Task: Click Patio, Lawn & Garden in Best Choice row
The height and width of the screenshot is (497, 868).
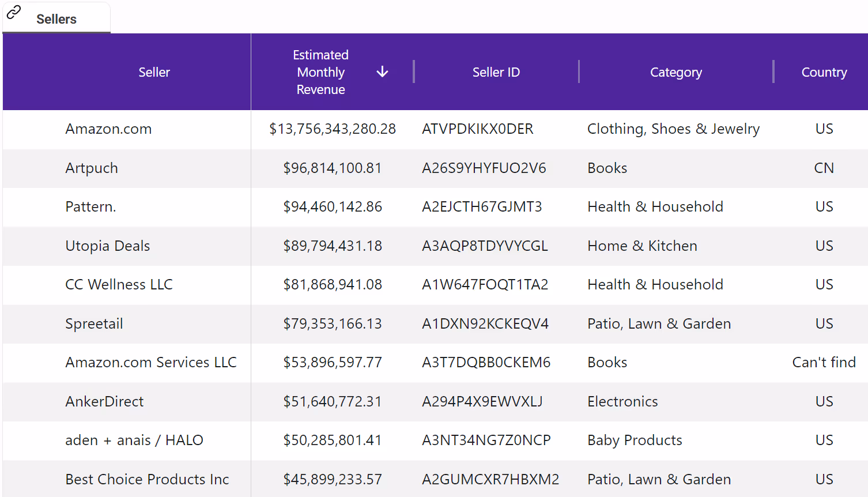Action: [x=659, y=479]
